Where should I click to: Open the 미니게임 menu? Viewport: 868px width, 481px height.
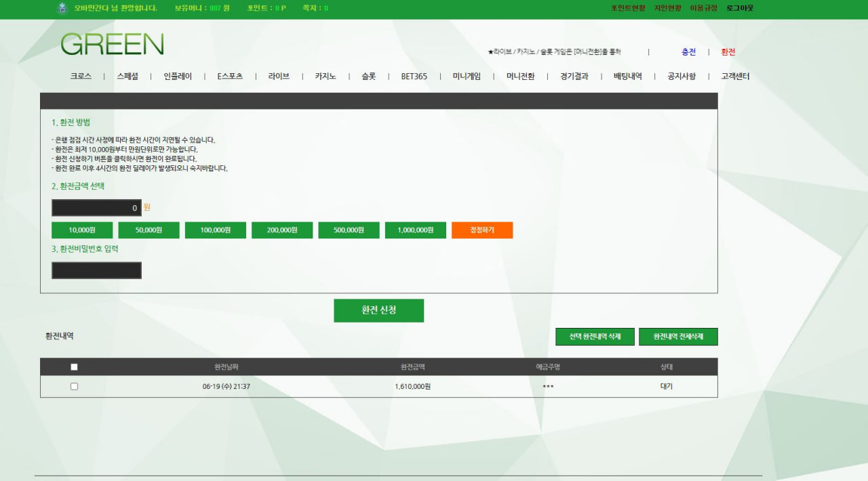[467, 77]
